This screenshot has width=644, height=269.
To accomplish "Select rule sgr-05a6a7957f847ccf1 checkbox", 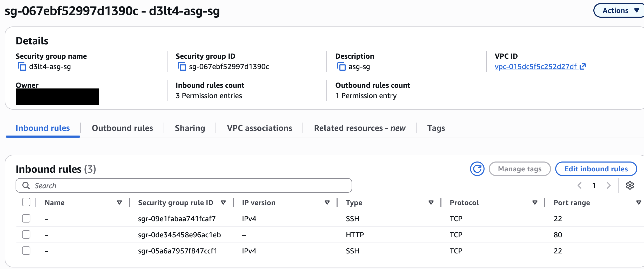I will coord(26,251).
